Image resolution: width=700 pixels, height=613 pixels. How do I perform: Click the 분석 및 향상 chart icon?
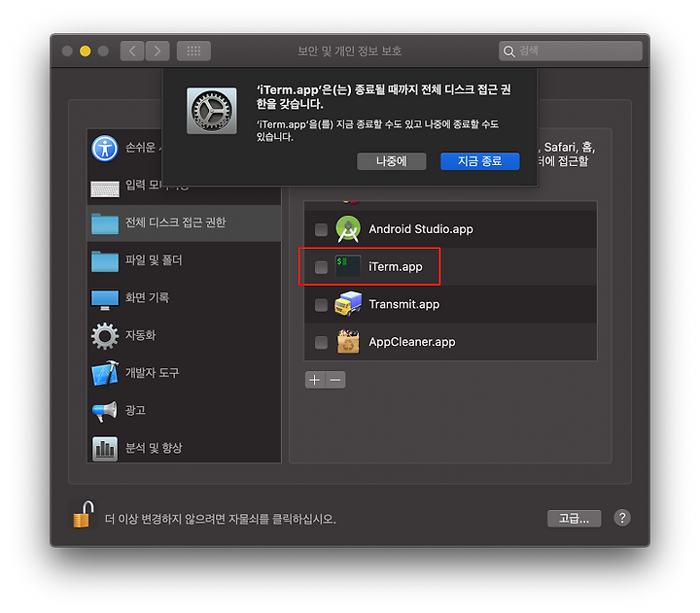click(105, 449)
